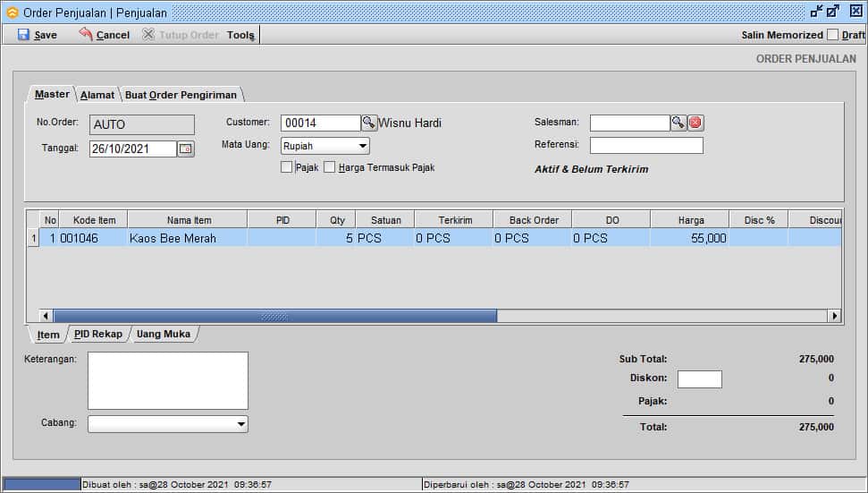The image size is (868, 493).
Task: Check the Draft checkbox
Action: pyautogui.click(x=832, y=35)
